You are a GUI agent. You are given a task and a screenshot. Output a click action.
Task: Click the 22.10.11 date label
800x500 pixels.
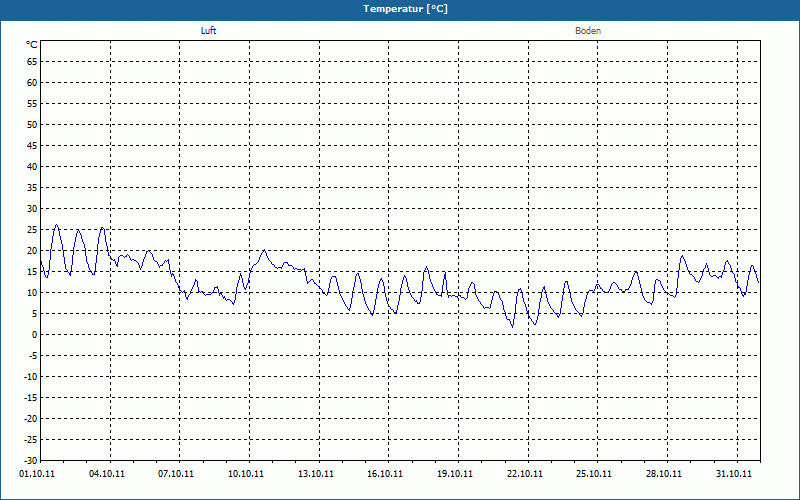coord(525,473)
